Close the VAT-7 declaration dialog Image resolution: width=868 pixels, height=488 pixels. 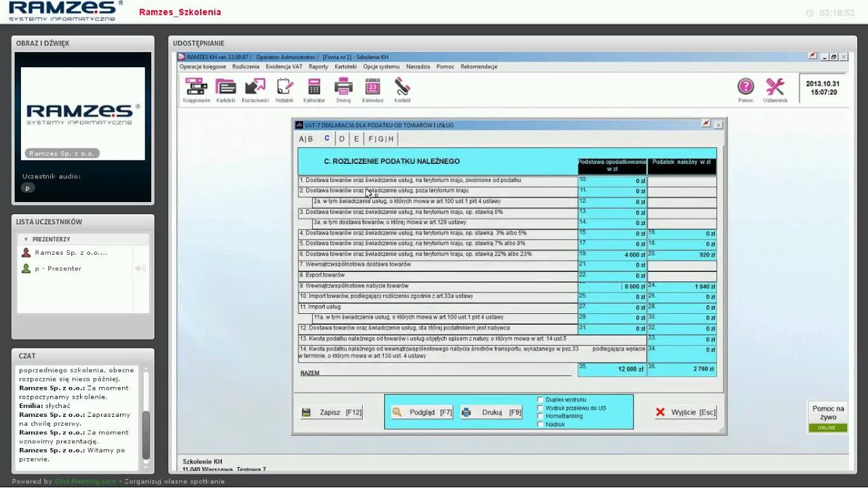click(719, 125)
